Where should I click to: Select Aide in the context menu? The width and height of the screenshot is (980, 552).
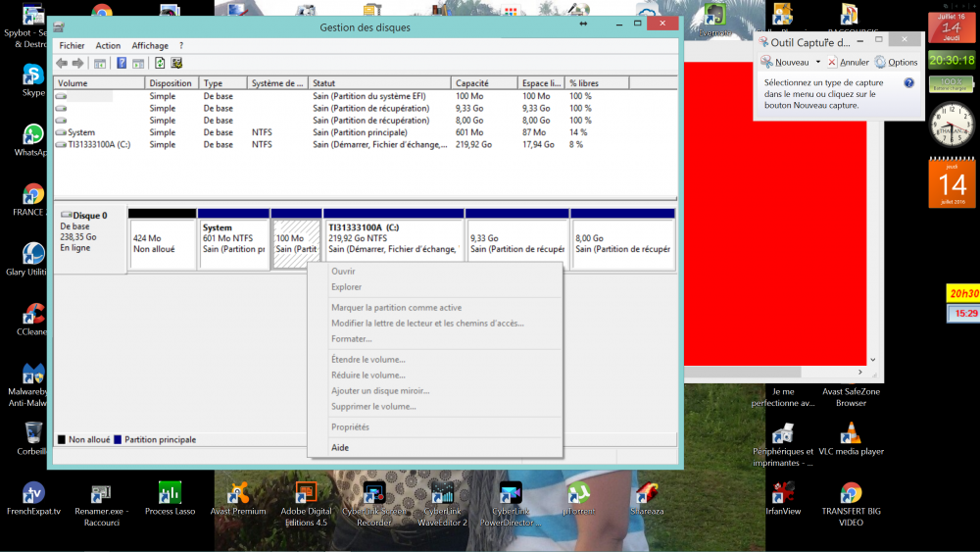[x=340, y=447]
